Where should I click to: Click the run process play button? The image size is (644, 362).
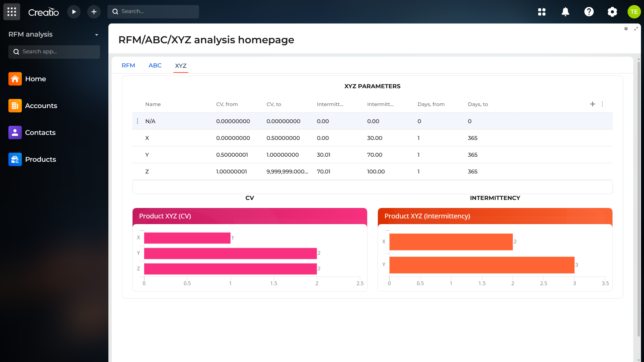74,12
